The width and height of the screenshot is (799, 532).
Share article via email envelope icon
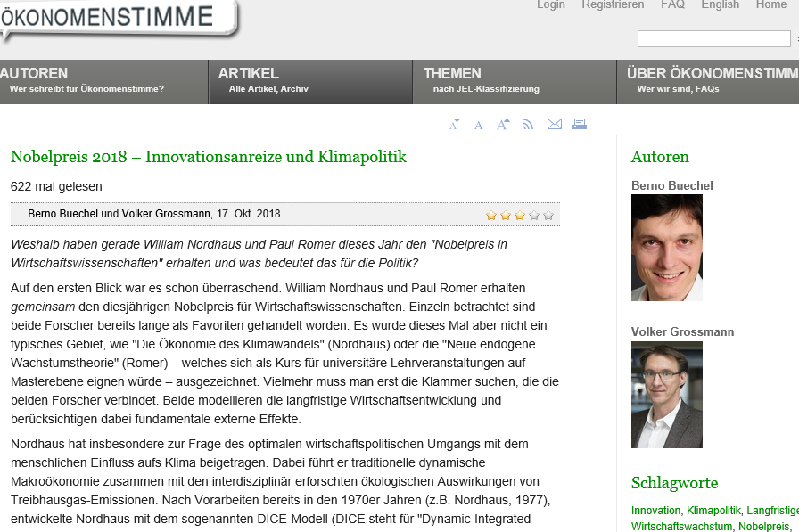pyautogui.click(x=554, y=124)
